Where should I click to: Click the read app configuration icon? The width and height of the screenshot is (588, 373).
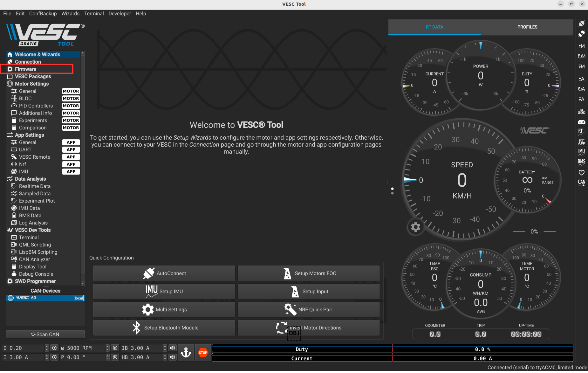581,79
